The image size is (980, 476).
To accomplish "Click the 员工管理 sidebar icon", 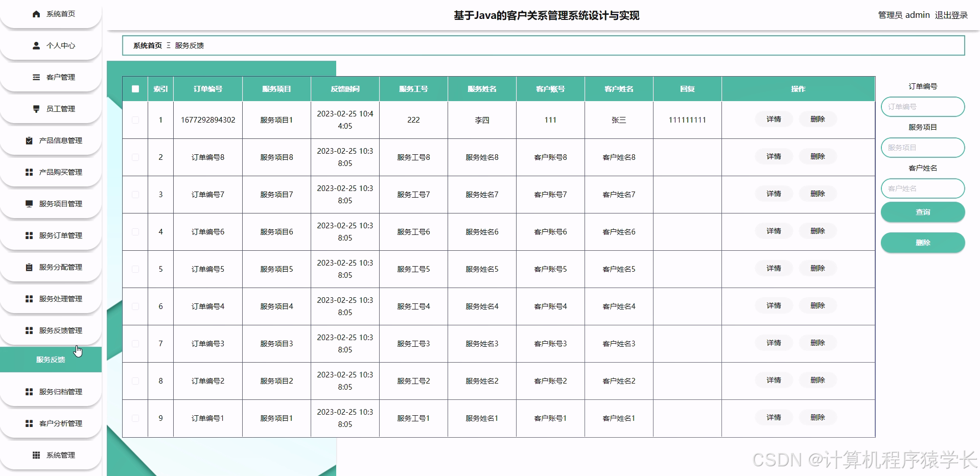I will [x=36, y=109].
